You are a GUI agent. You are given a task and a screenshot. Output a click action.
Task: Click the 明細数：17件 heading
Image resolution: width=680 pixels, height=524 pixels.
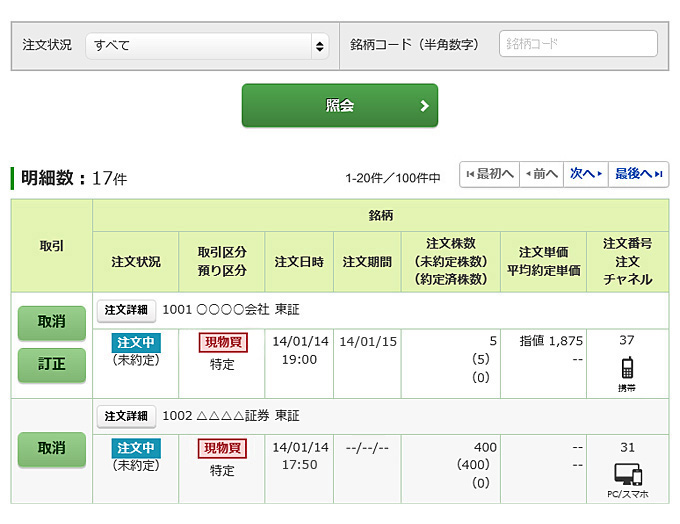74,178
